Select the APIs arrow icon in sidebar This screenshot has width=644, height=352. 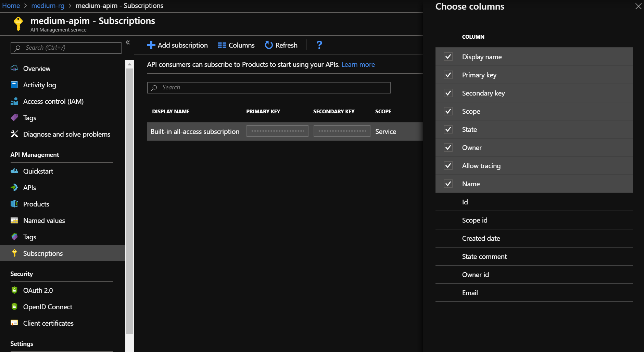[14, 187]
